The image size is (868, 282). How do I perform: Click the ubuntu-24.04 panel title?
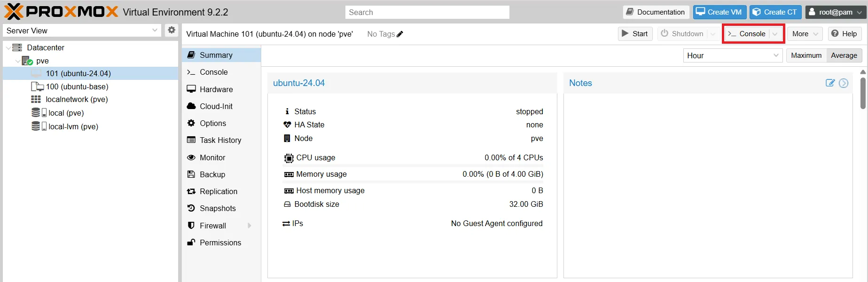tap(299, 83)
